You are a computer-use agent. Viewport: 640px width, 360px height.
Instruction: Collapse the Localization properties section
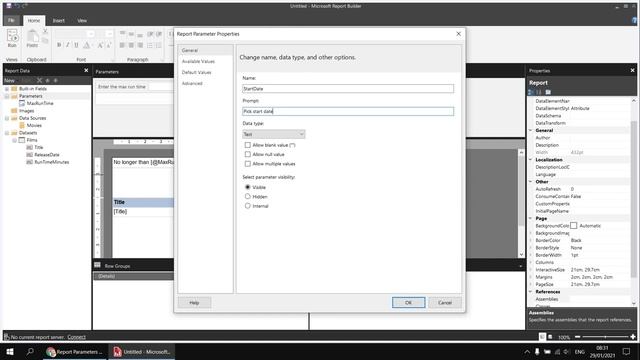531,160
